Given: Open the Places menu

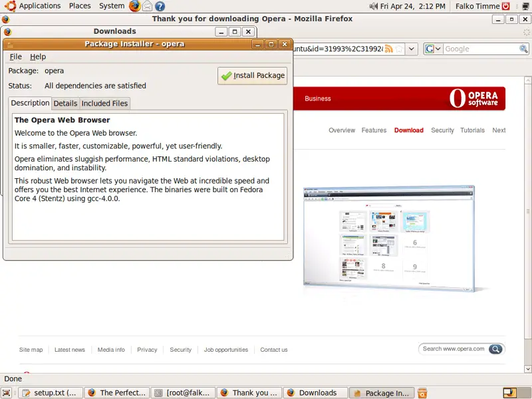Looking at the screenshot, I should [x=80, y=6].
